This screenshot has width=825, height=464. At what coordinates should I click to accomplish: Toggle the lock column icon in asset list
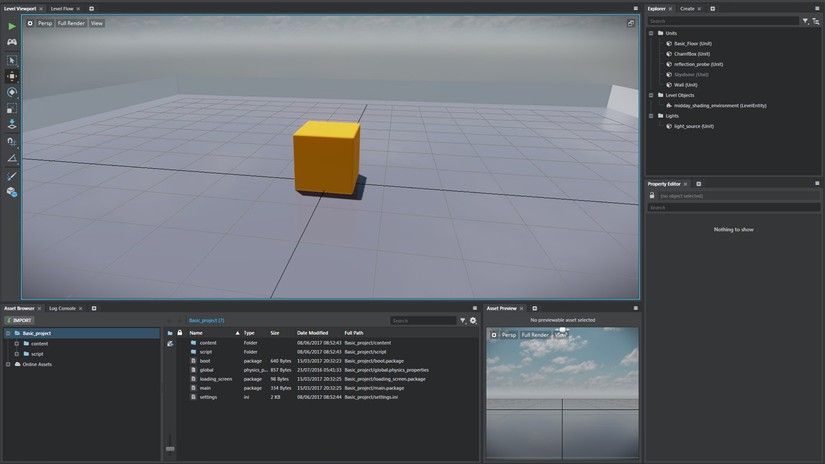point(179,333)
